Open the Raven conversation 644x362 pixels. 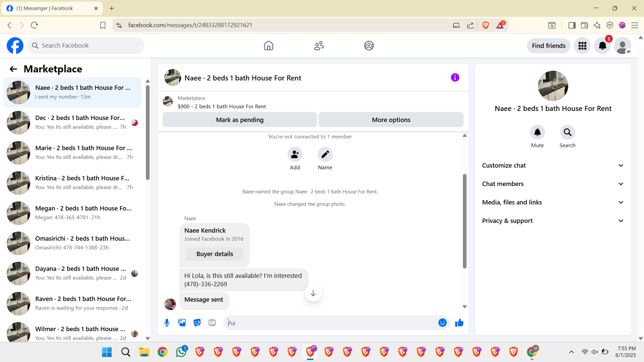(x=72, y=304)
